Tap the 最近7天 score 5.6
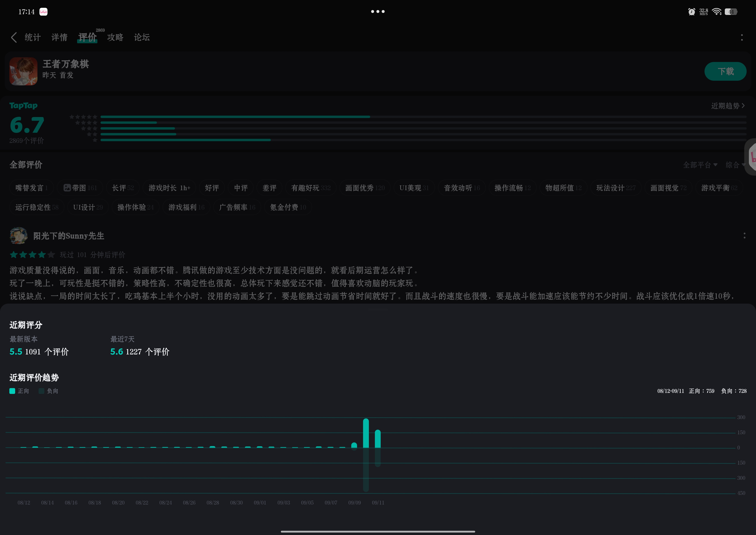The image size is (756, 535). tap(117, 352)
